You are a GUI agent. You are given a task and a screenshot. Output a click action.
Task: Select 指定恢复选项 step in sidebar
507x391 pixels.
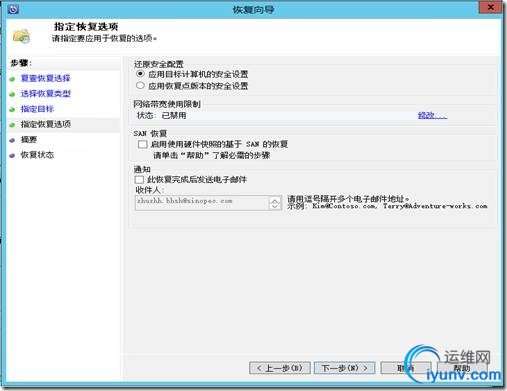coord(46,124)
